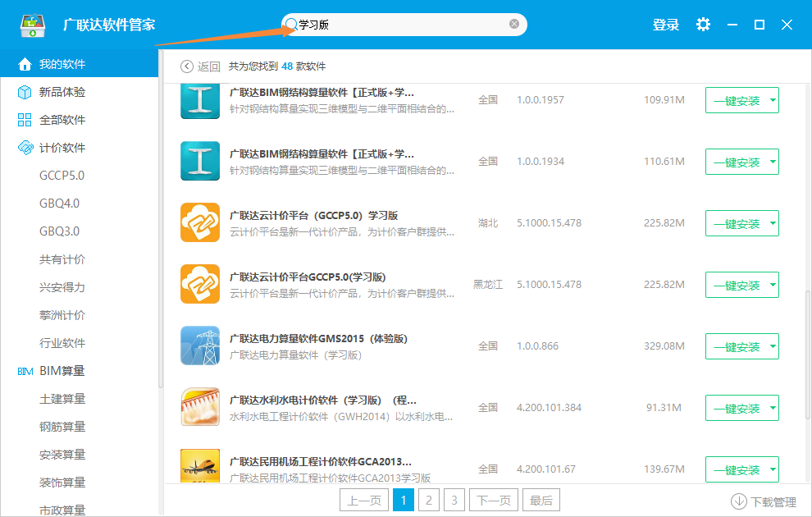812x517 pixels.
Task: Click the search magnifier icon
Action: (291, 25)
